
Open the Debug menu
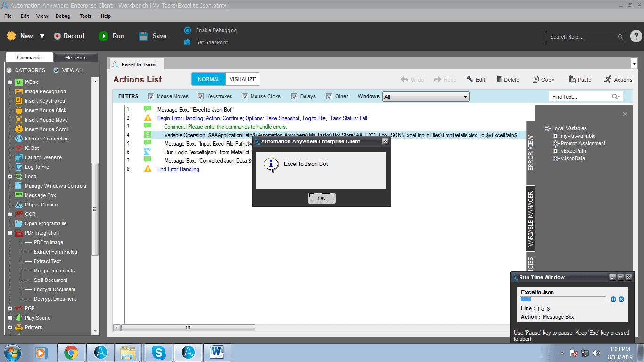point(63,16)
